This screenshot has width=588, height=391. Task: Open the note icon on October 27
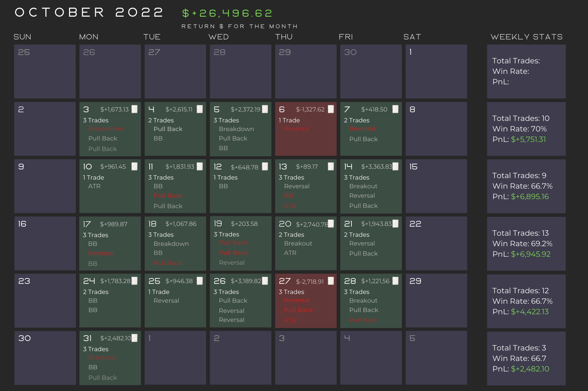pos(331,281)
